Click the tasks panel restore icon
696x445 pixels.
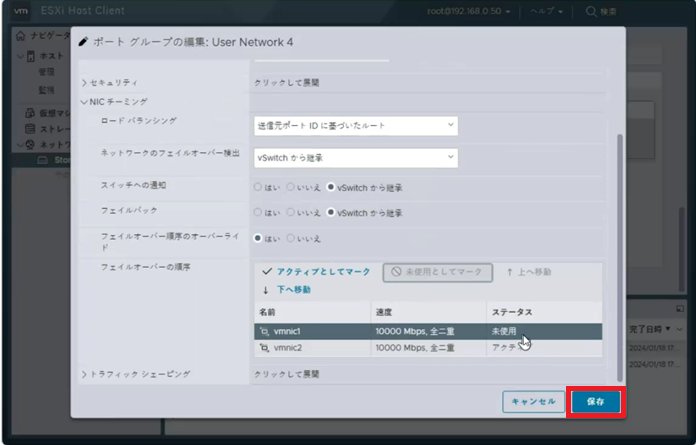click(x=680, y=308)
